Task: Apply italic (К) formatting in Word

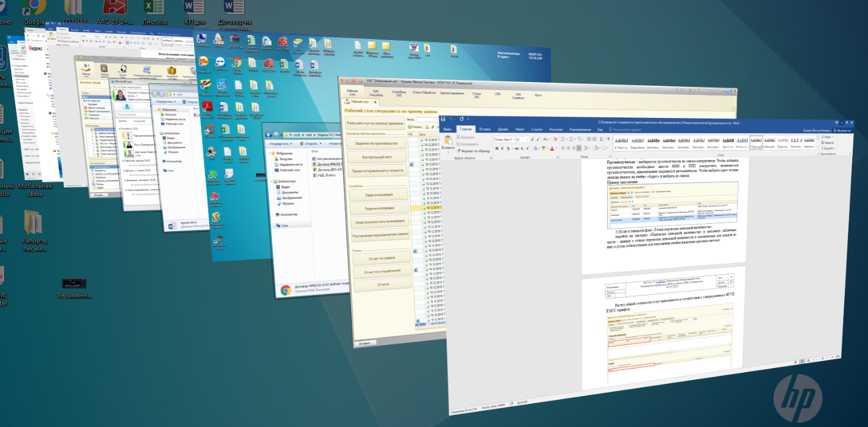Action: (x=502, y=148)
